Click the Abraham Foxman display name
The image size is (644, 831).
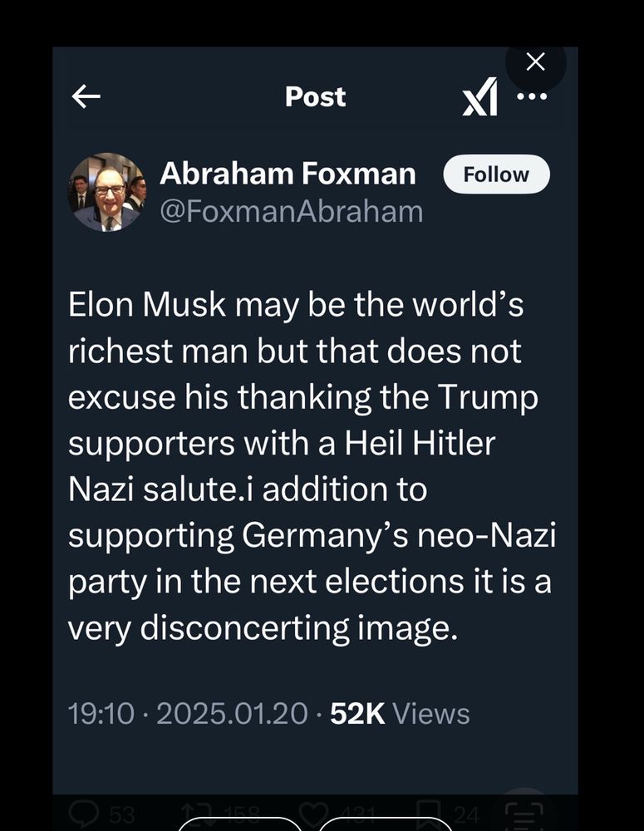tap(288, 174)
